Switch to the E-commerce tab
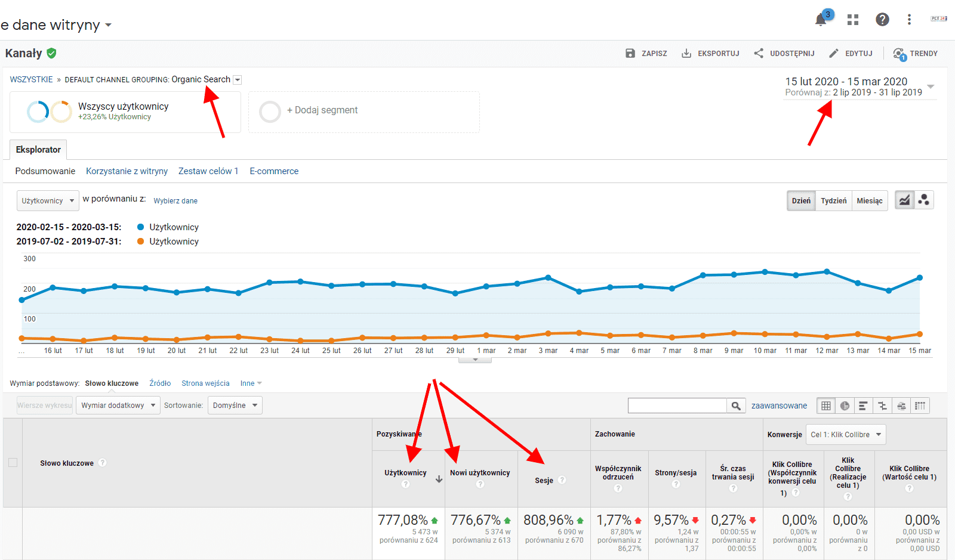The height and width of the screenshot is (560, 955). 274,171
